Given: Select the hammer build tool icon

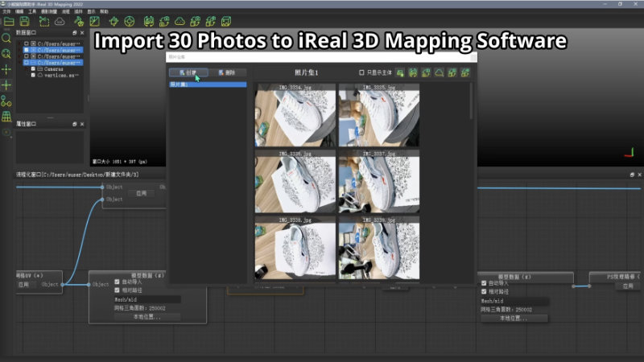Looking at the screenshot, I should [x=79, y=22].
